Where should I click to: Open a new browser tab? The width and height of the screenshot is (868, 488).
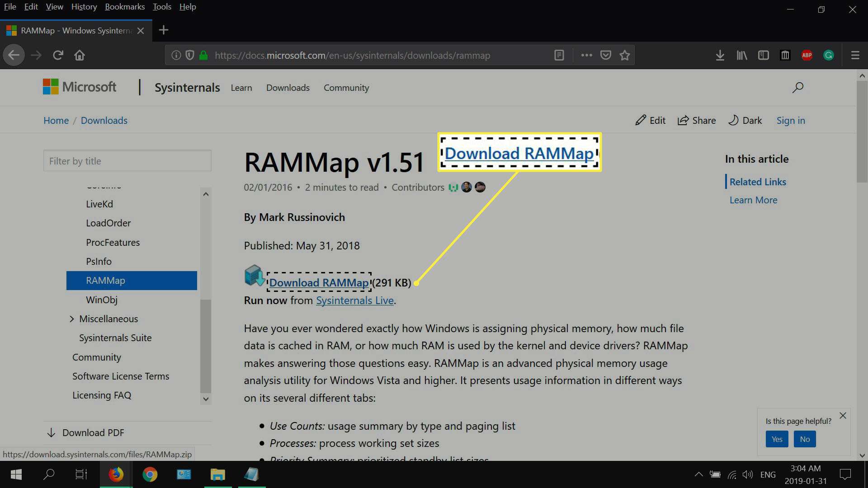pos(164,30)
